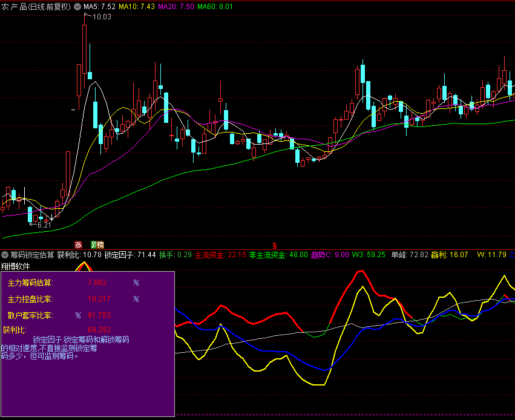Click the MA20: 7.50 label
The height and width of the screenshot is (420, 515).
point(175,7)
